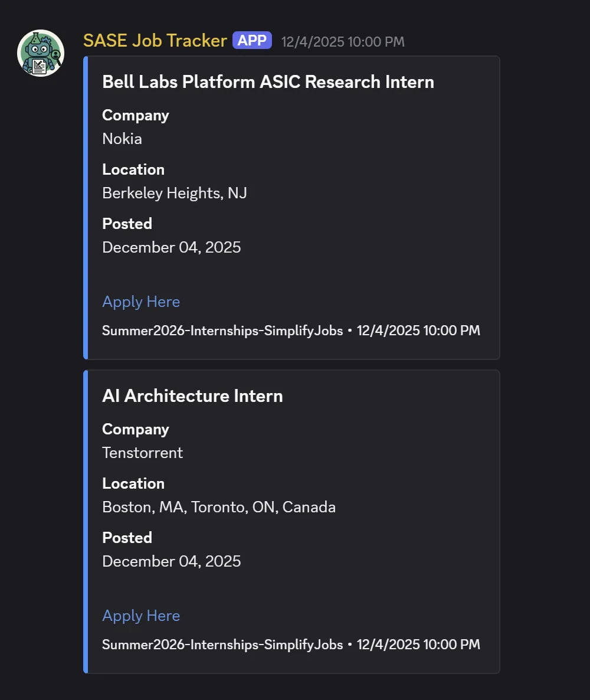This screenshot has height=700, width=590.
Task: Open the Bell Labs Platform ASIC Research Intern embed title
Action: coord(268,82)
